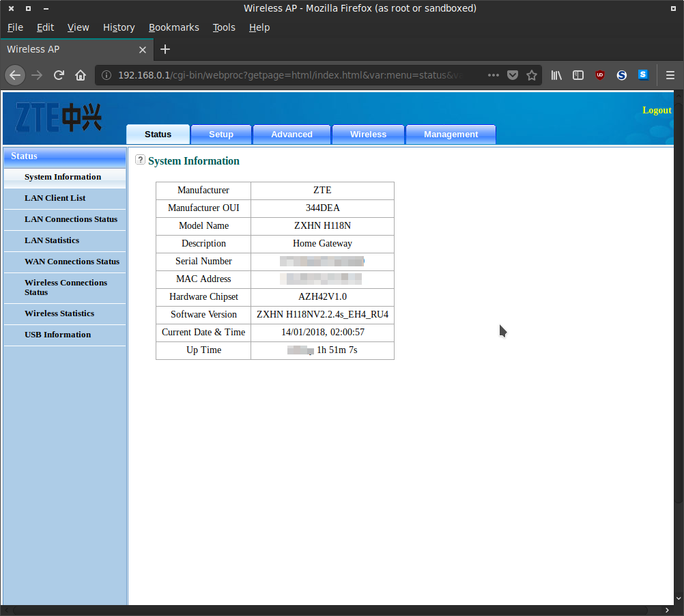Viewport: 684px width, 616px height.
Task: Switch to the Wireless tab
Action: [368, 135]
